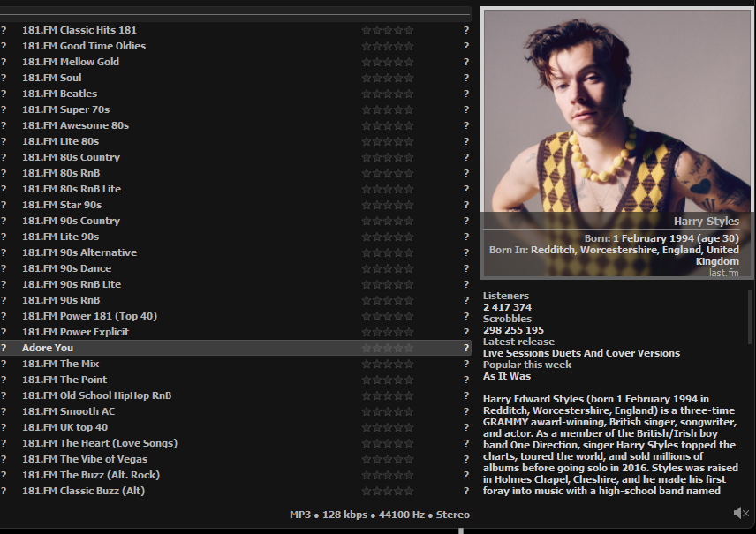
Task: Select 181.FM Soul station
Action: point(236,78)
